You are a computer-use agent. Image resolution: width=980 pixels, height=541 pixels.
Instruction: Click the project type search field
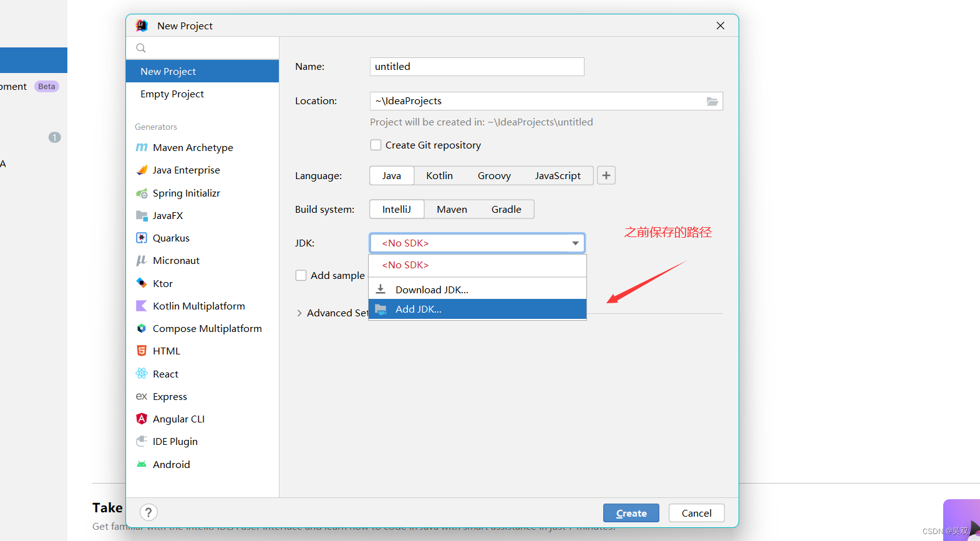click(202, 48)
